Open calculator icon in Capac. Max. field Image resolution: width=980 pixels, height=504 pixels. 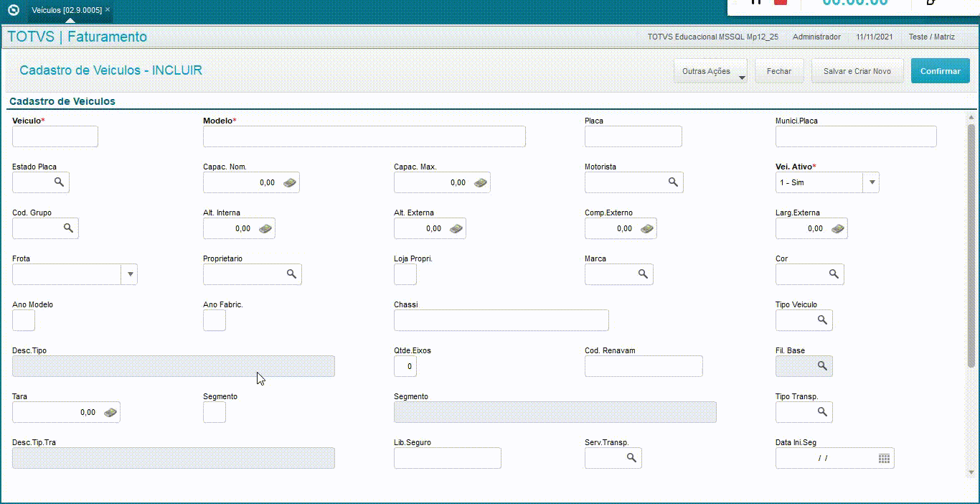point(481,183)
